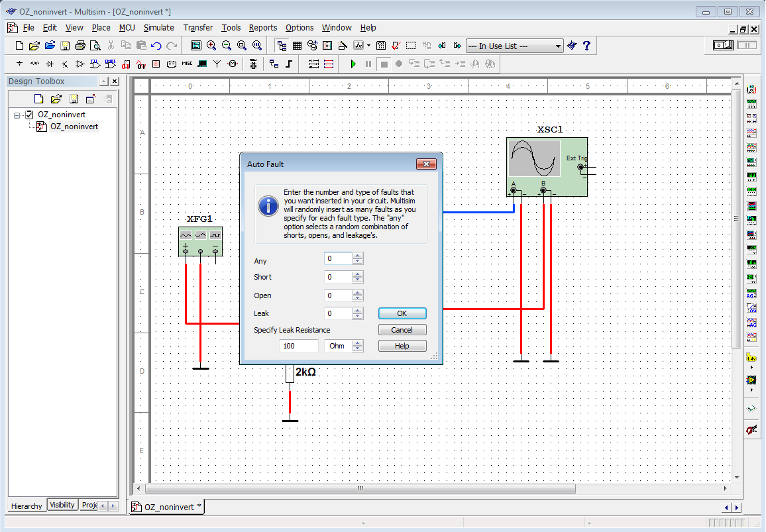The image size is (766, 532).
Task: Toggle full screen view icon
Action: tap(196, 46)
